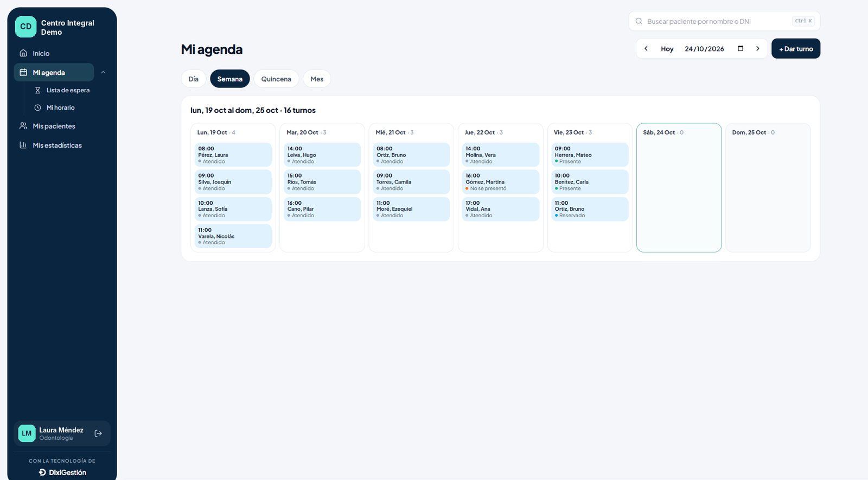The image size is (868, 480).
Task: Go to the next week arrow
Action: [758, 48]
